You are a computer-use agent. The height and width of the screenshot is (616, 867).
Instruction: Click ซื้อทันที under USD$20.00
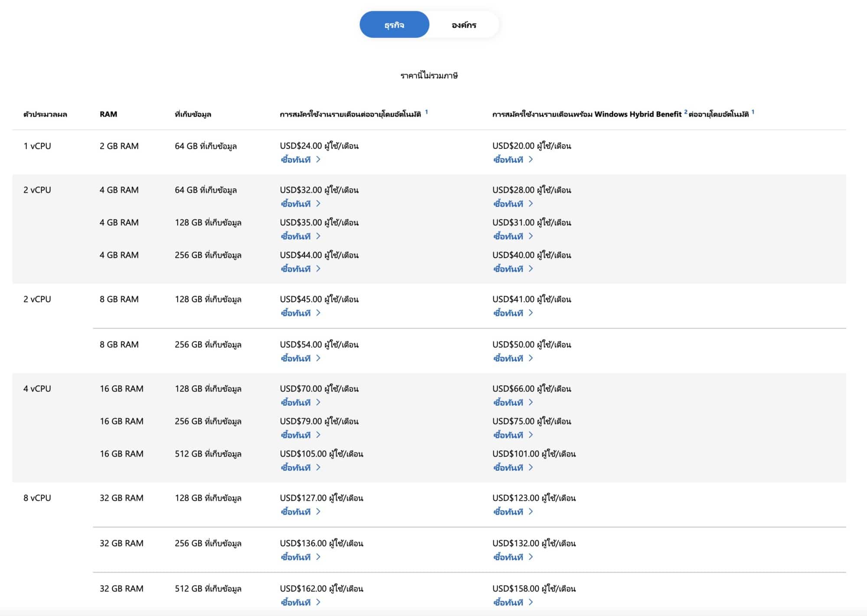[x=513, y=160]
